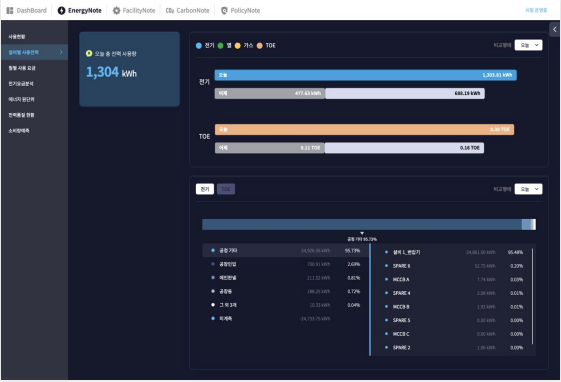561x382 pixels.
Task: Click the EnergyNote lightning bolt icon
Action: [x=62, y=10]
